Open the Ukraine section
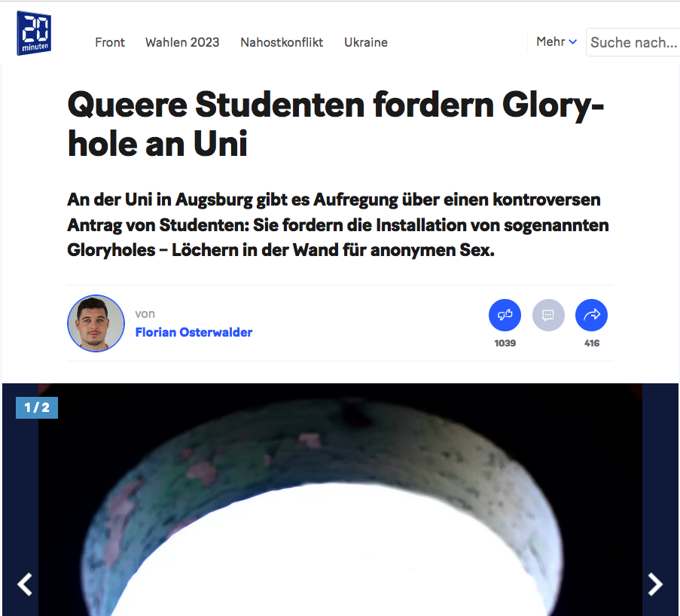Viewport: 680px width, 616px height. point(365,42)
